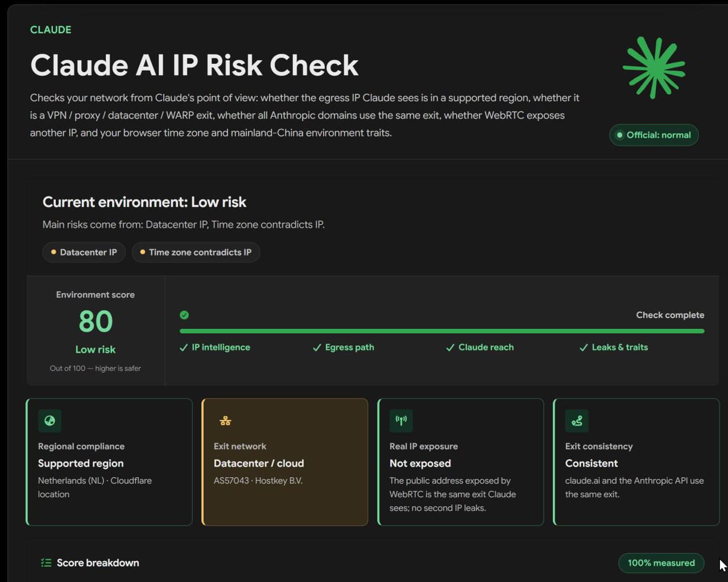Click the Environment score label
Screen dimensions: 728x582
(96, 295)
